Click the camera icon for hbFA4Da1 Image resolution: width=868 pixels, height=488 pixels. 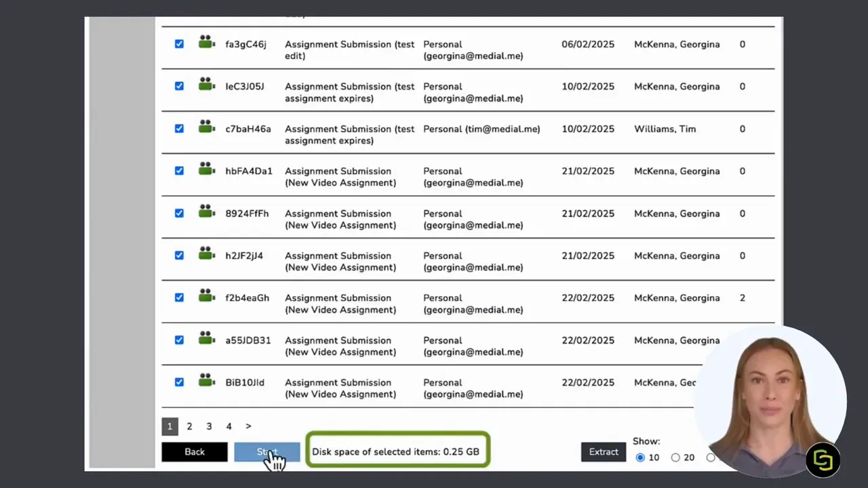[207, 169]
